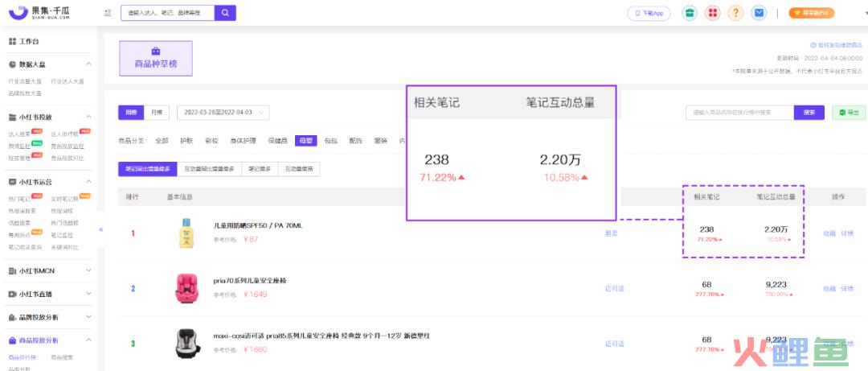The image size is (868, 371).
Task: Expand the 小红书直播 section chevron
Action: (x=88, y=294)
